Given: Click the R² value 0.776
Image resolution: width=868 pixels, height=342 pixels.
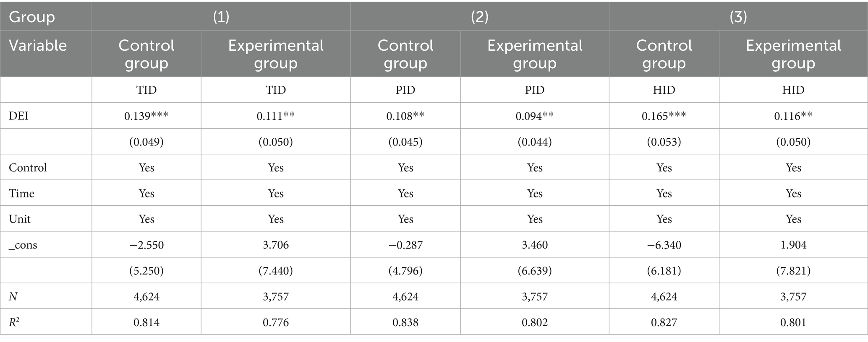Looking at the screenshot, I should [276, 322].
